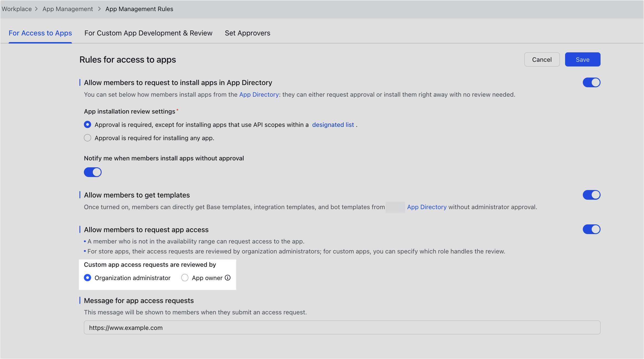Click the App owner info icon
Viewport: 644px width, 359px height.
tap(228, 278)
